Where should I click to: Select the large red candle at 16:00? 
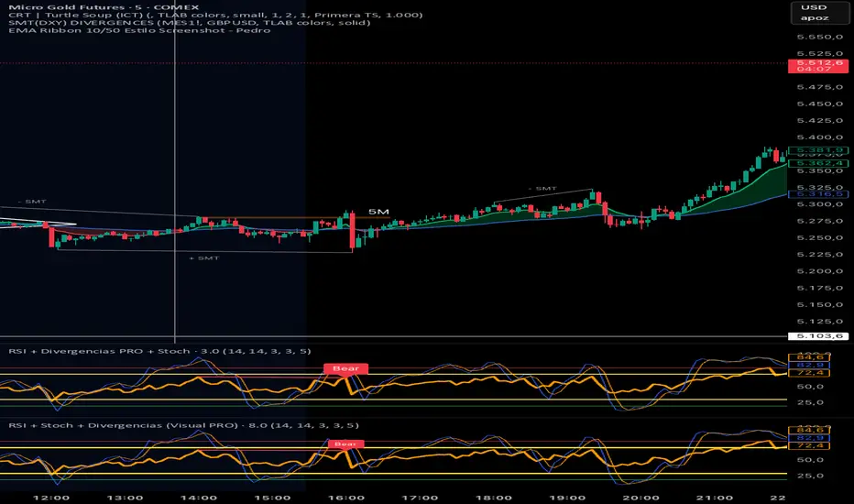353,231
